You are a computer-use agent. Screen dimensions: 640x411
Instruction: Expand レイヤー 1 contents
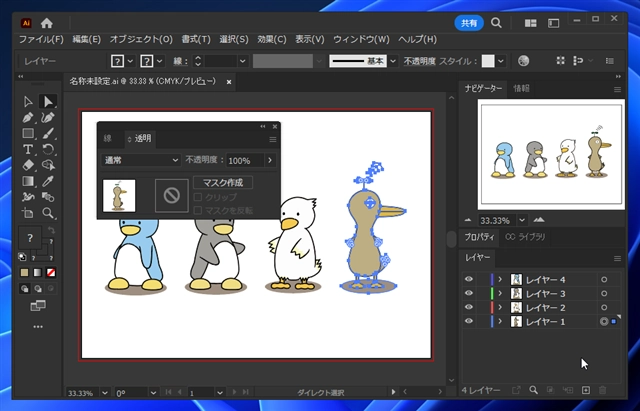pyautogui.click(x=500, y=321)
